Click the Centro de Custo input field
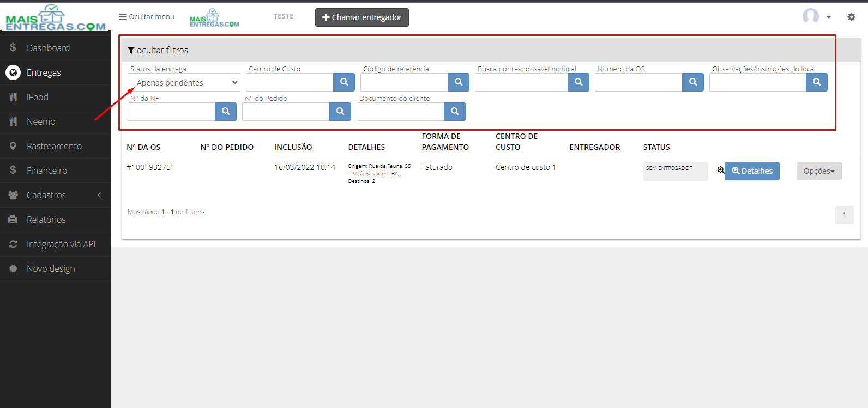This screenshot has height=408, width=868. pyautogui.click(x=290, y=82)
